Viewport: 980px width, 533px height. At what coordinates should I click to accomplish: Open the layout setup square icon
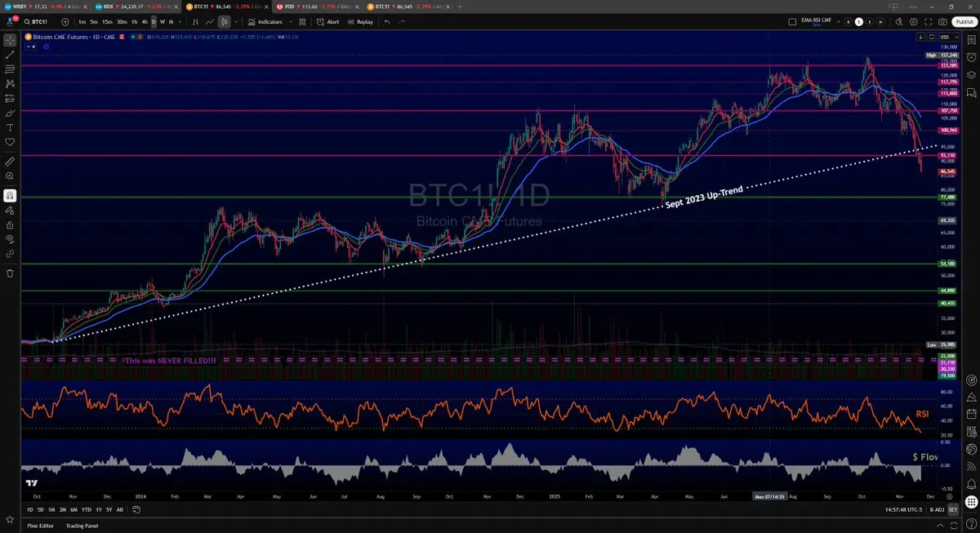coord(792,22)
